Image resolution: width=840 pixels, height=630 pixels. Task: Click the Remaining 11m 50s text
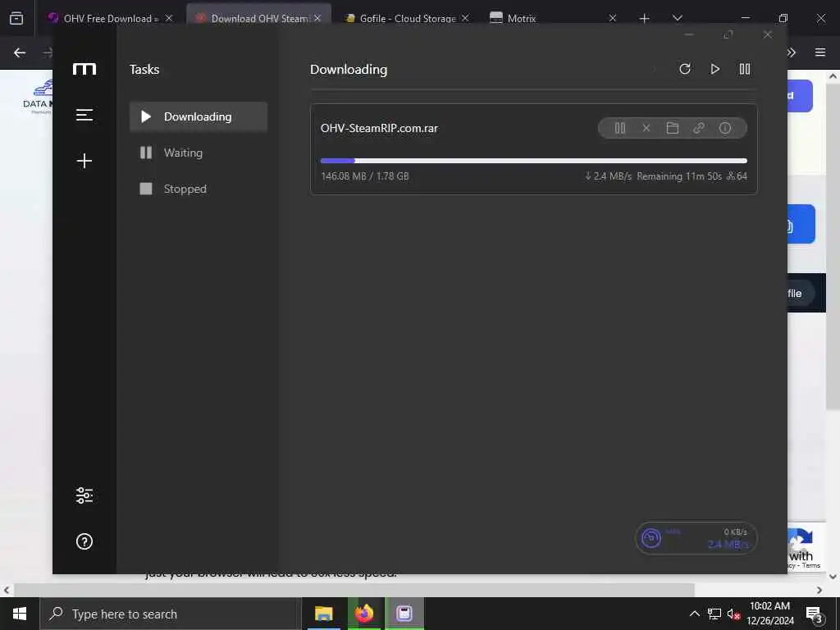tap(678, 176)
